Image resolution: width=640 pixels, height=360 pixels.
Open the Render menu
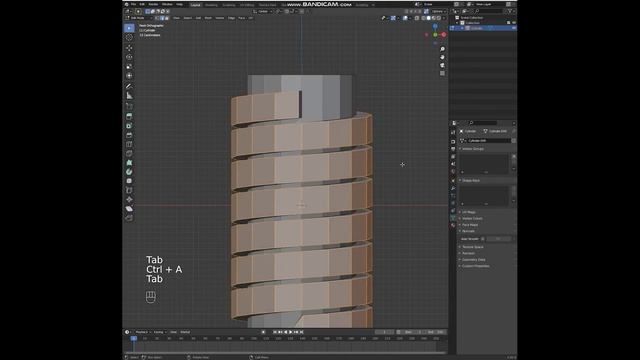coord(153,4)
